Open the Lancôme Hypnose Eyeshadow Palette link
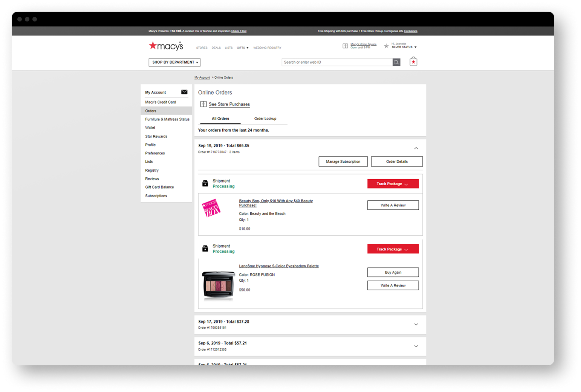 (x=279, y=266)
